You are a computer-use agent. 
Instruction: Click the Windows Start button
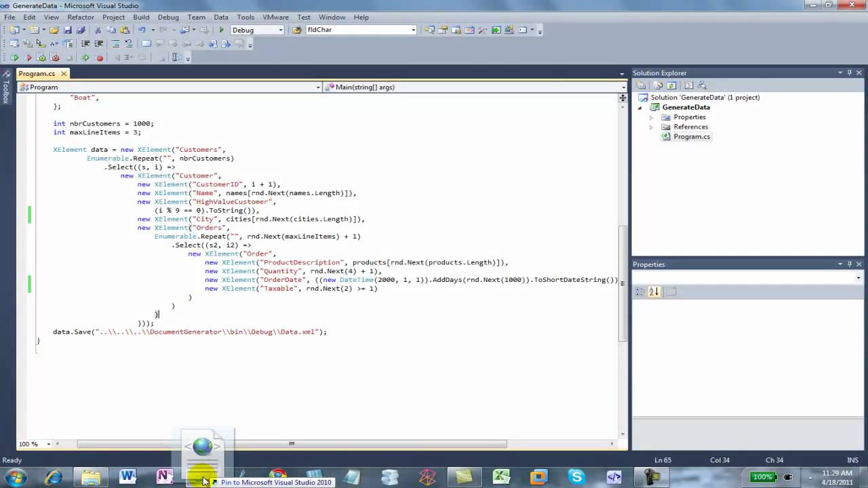click(16, 477)
